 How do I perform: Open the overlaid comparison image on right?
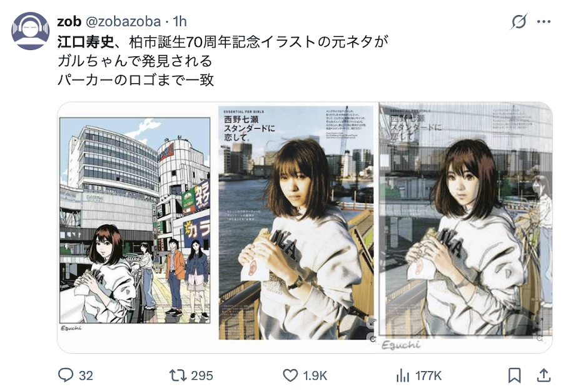465,227
